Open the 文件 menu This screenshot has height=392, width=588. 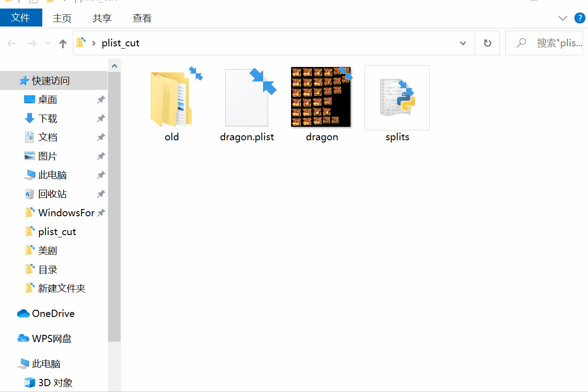pyautogui.click(x=21, y=18)
